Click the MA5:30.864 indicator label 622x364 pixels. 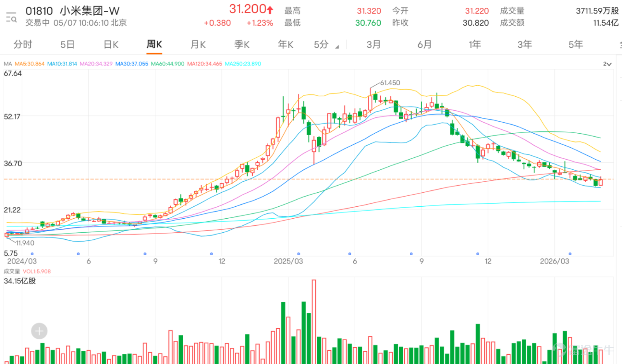click(30, 64)
